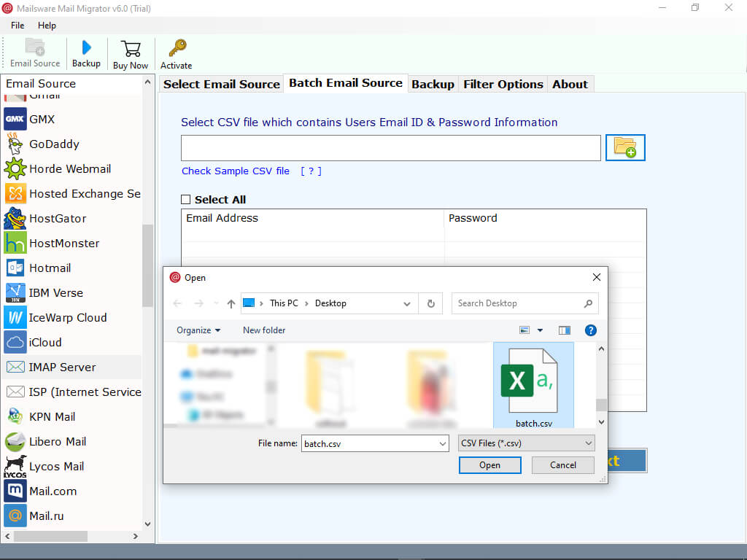Click the Backup toolbar icon
The image size is (747, 560).
[x=86, y=52]
